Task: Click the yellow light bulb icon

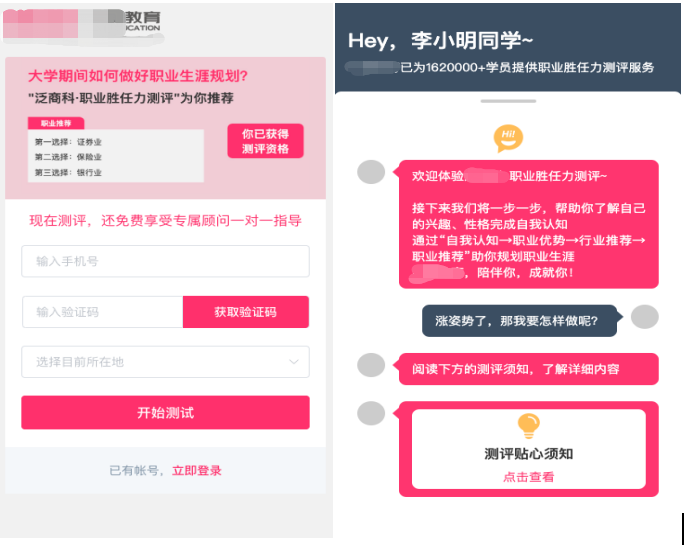Action: [x=528, y=426]
